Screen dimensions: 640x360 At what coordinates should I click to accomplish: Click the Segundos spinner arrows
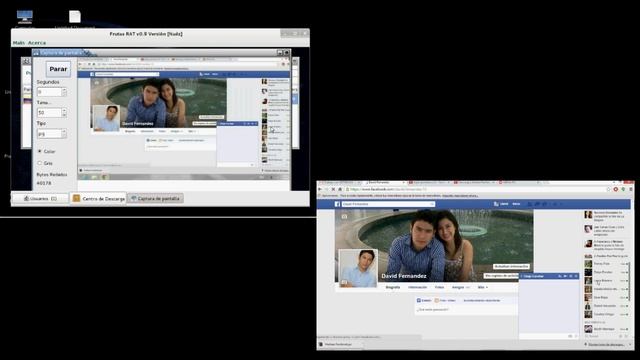(64, 92)
